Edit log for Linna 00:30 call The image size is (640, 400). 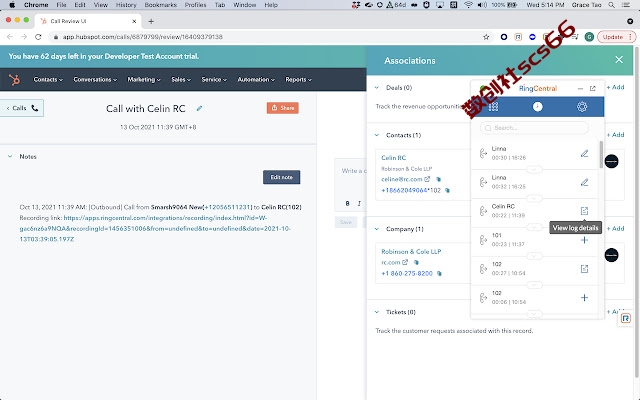click(584, 153)
